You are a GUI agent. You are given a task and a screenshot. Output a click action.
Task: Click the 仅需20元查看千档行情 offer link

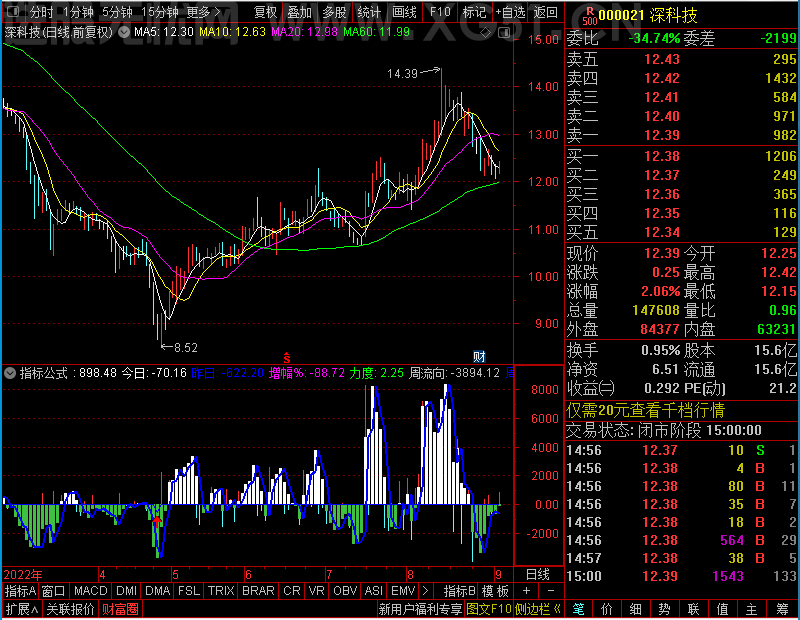[x=645, y=410]
